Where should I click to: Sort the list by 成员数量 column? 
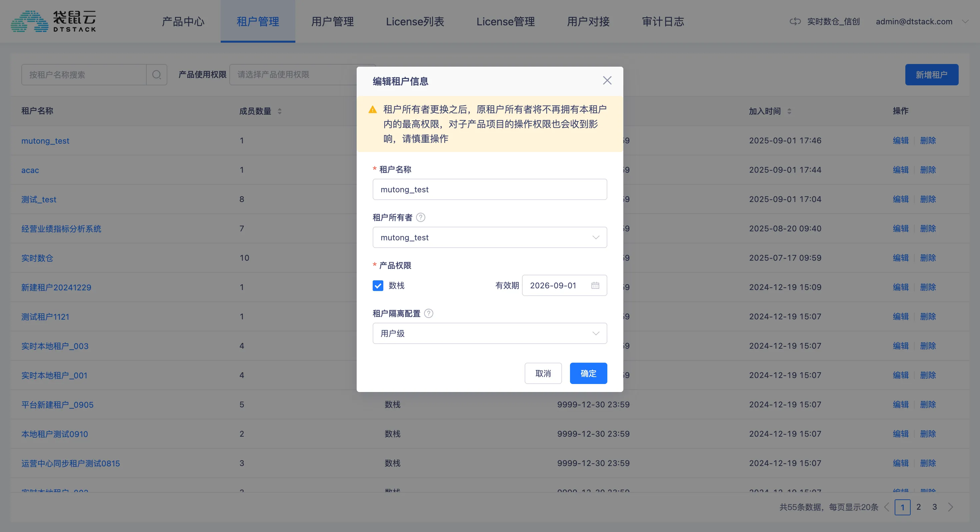click(x=280, y=111)
